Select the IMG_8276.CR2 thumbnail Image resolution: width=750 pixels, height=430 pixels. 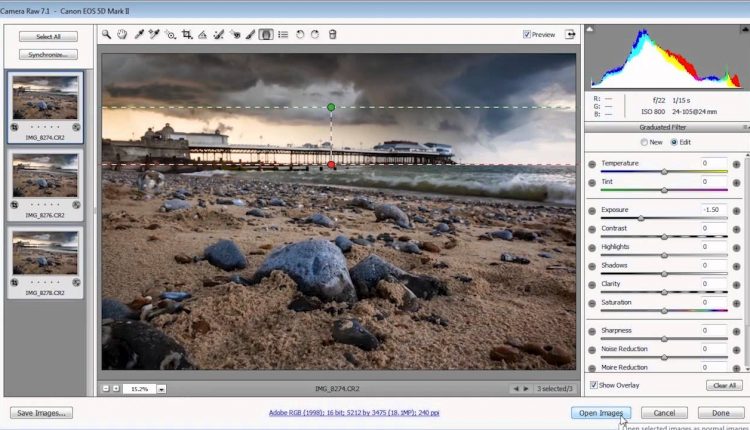pos(45,176)
